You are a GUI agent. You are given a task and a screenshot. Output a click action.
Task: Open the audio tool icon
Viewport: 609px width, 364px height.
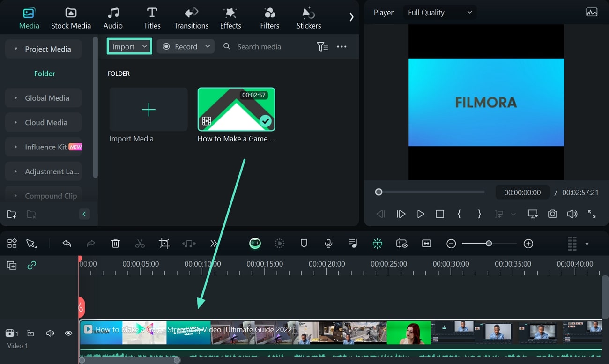click(189, 243)
